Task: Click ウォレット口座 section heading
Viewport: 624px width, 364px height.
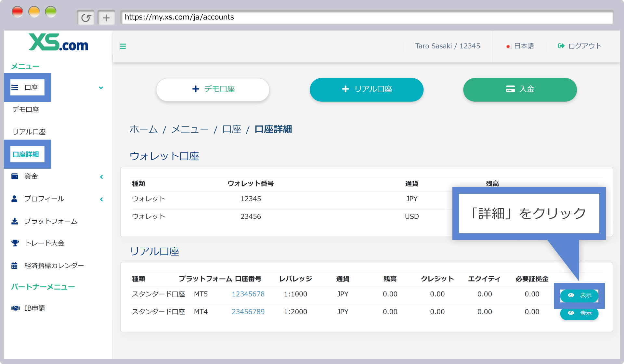Action: click(x=164, y=156)
